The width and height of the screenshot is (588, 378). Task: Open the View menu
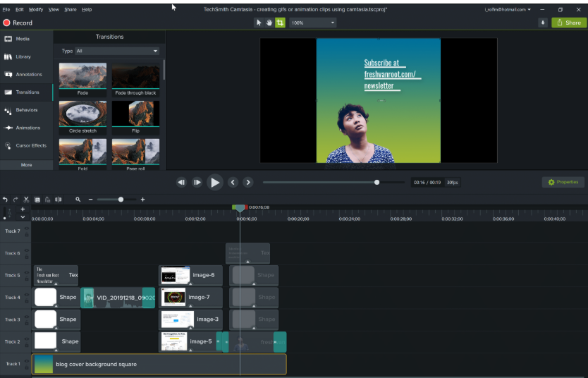(54, 9)
